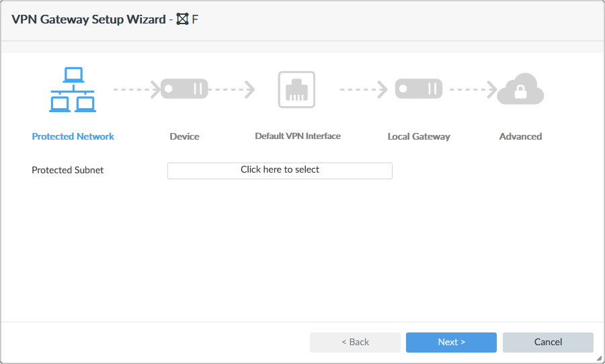This screenshot has width=605, height=364.
Task: Jump to the Advanced step label
Action: (520, 136)
